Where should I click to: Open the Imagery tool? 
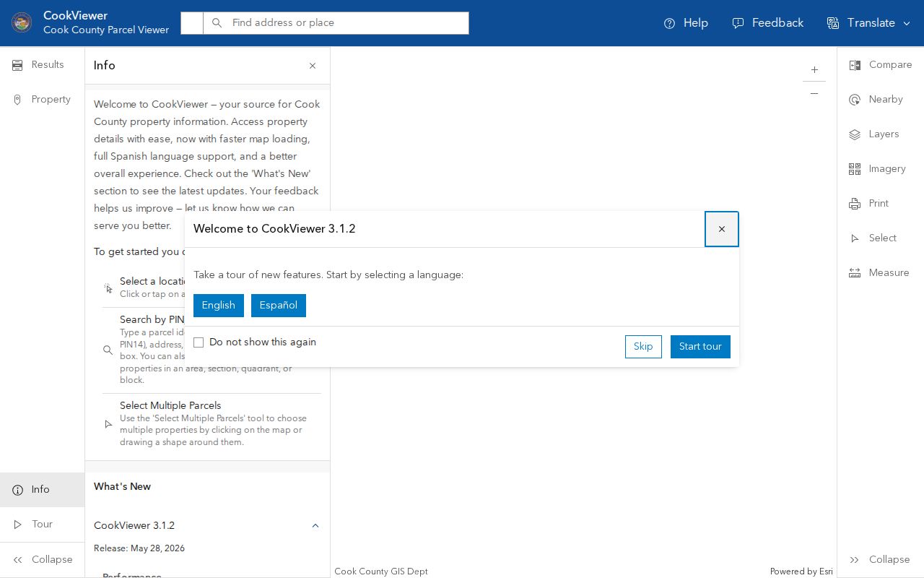coord(881,169)
